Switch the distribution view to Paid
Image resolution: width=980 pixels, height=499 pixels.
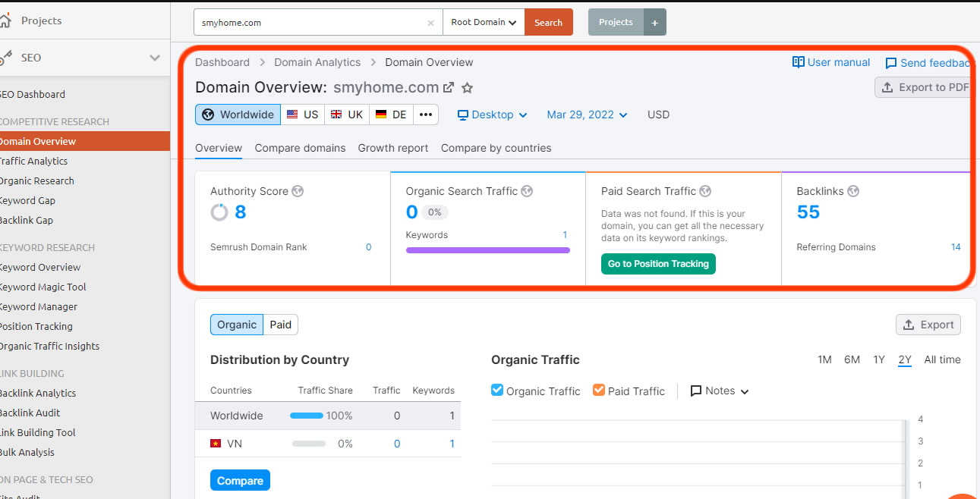281,325
